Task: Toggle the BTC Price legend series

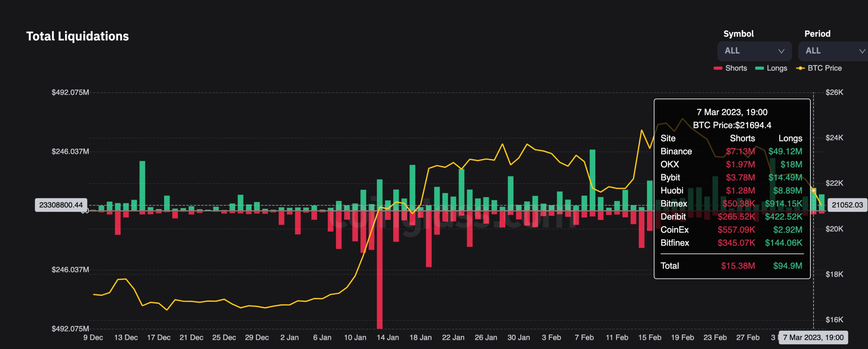Action: pyautogui.click(x=819, y=68)
